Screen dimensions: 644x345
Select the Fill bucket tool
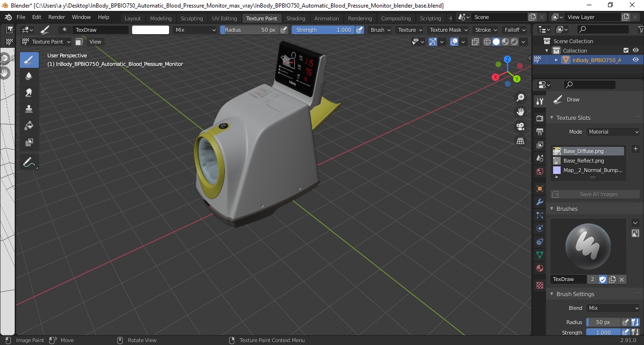point(29,126)
